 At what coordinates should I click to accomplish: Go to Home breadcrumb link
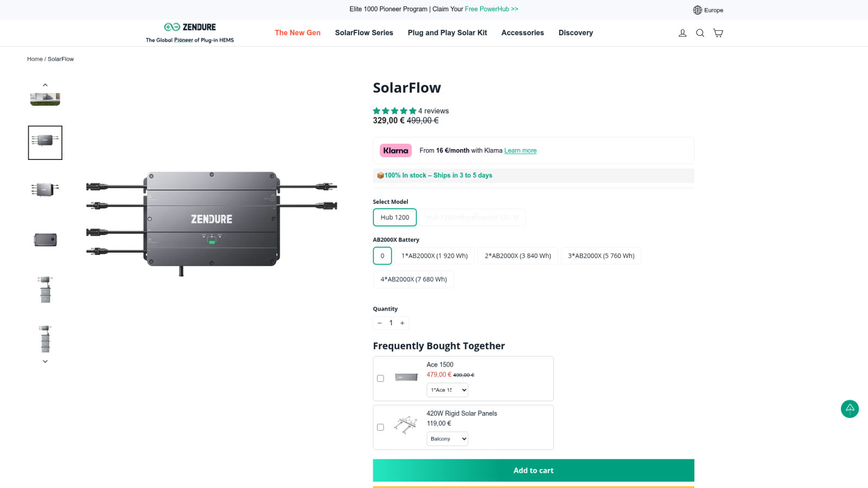point(35,59)
